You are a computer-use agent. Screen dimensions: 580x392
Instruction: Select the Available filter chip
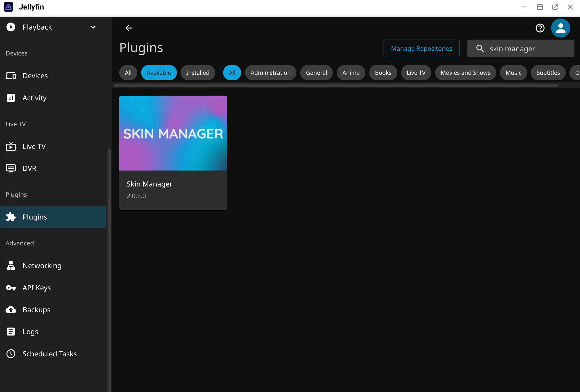coord(159,73)
